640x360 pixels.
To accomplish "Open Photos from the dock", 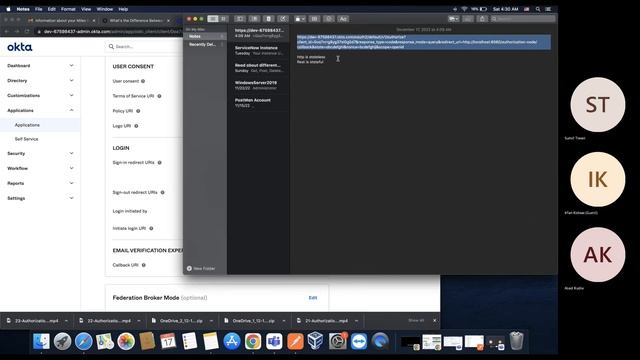I will coord(126,341).
